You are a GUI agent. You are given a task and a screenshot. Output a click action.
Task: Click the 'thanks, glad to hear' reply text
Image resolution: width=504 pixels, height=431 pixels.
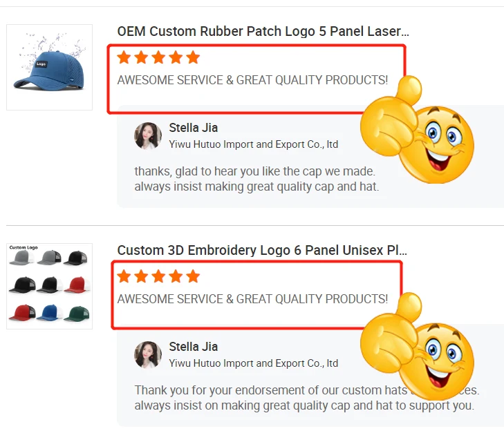[x=256, y=179]
